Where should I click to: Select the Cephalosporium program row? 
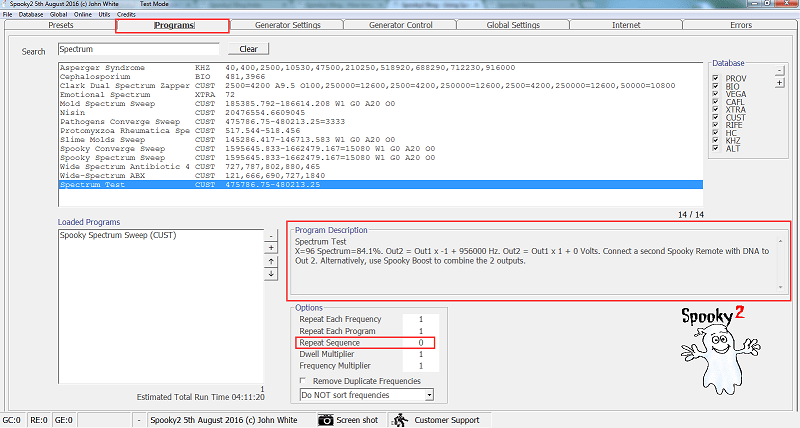coord(381,77)
